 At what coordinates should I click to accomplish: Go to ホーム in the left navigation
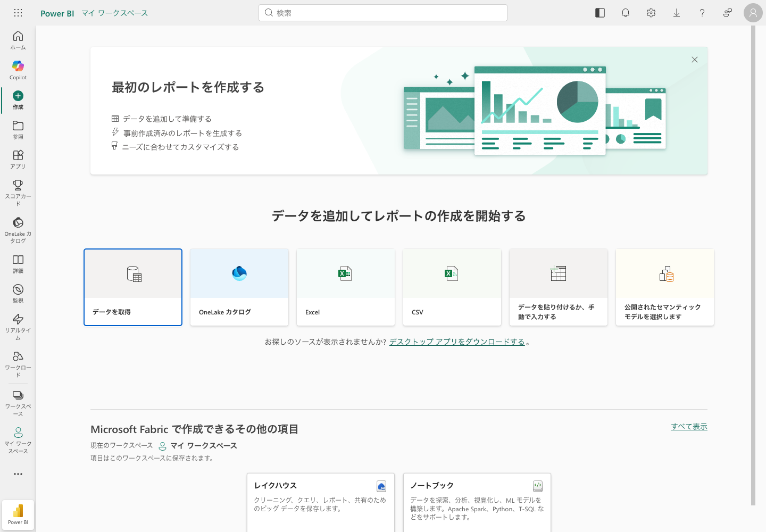point(18,40)
